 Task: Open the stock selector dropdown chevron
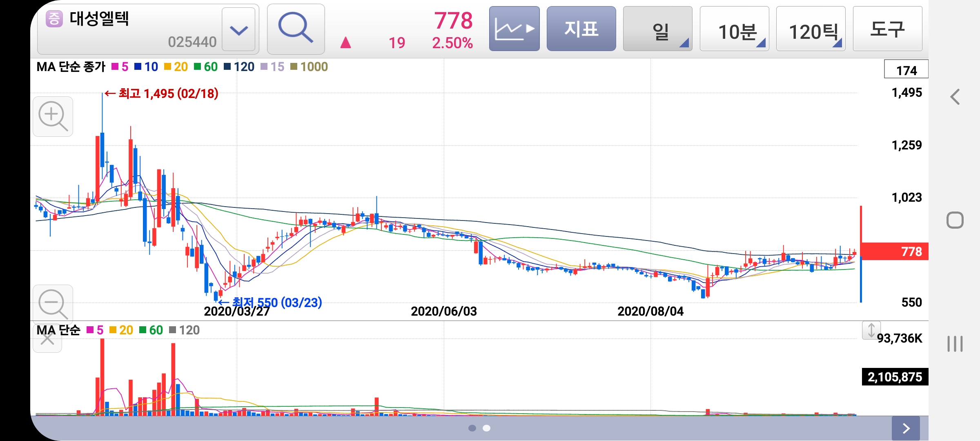[x=239, y=30]
